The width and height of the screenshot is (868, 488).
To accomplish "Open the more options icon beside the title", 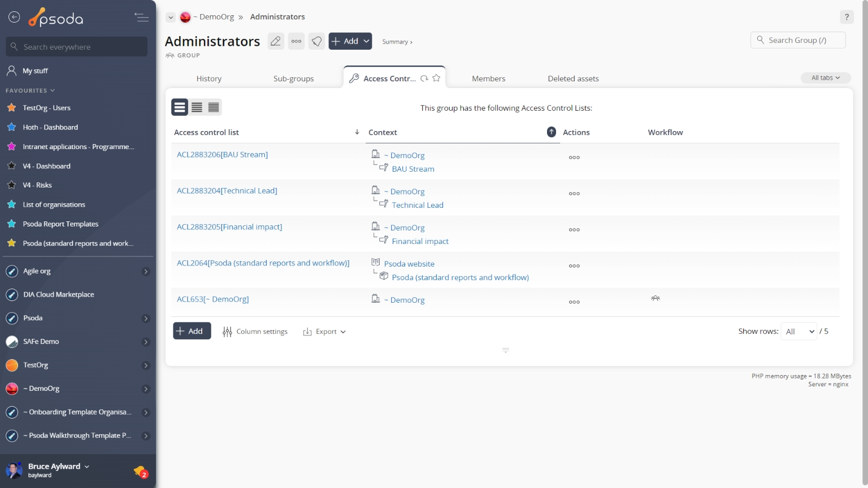I will (x=296, y=41).
